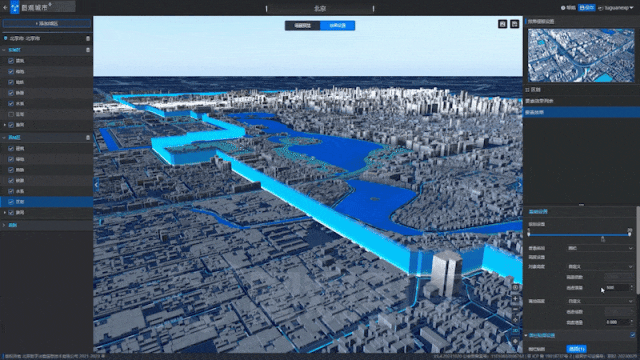Click trash icon beside second region group header
Screen dimensions: 640x360
(88, 138)
